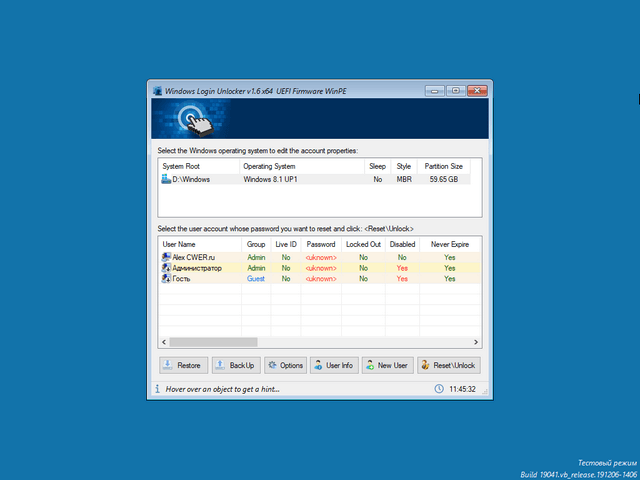Click the Alex CWER.ru user icon
The width and height of the screenshot is (640, 480).
(x=166, y=257)
